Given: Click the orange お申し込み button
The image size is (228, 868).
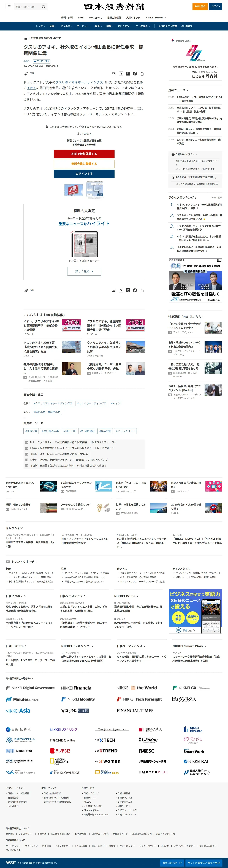Looking at the screenshot, I should pos(200,6).
